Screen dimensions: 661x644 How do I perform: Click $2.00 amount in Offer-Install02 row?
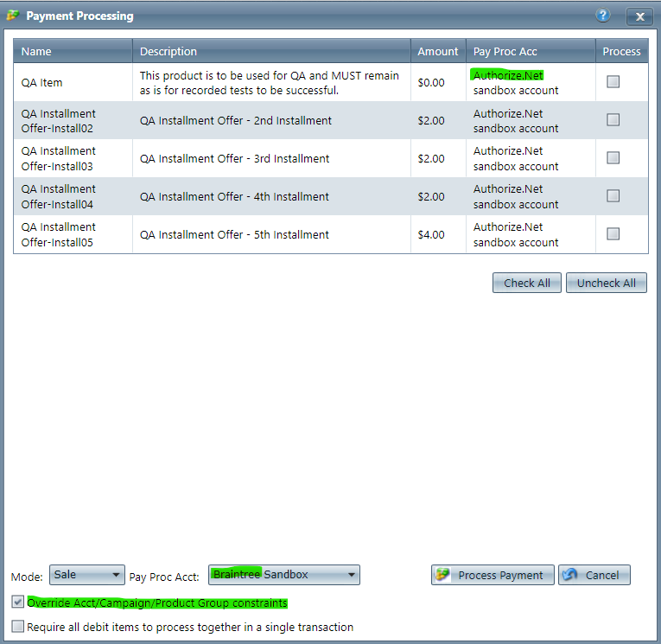[x=431, y=121]
